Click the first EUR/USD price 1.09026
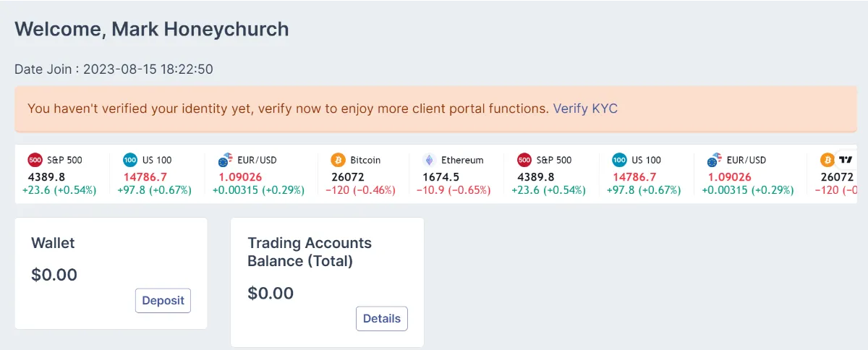The height and width of the screenshot is (350, 868). pyautogui.click(x=240, y=176)
